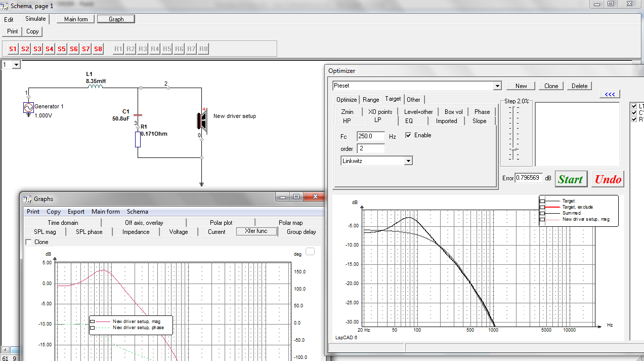Click the S3 snapshot button

37,49
